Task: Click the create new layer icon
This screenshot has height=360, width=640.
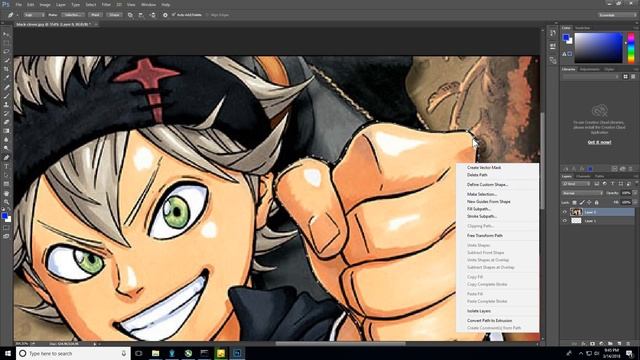Action: coord(619,344)
